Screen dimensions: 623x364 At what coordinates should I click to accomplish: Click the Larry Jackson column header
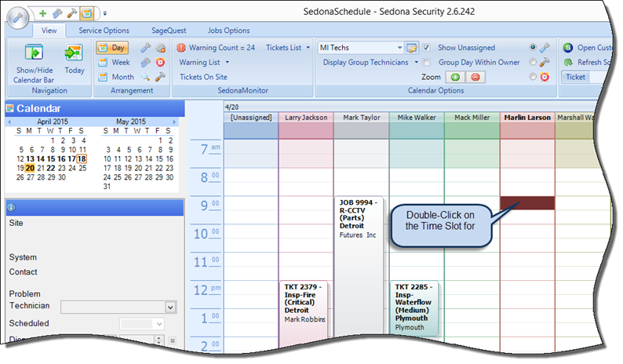coord(306,118)
